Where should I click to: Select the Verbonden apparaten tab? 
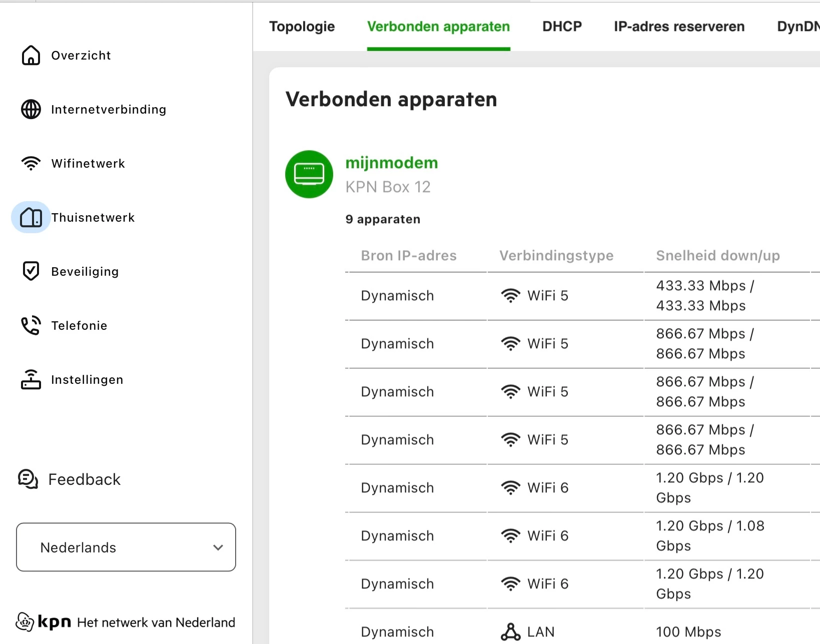pos(438,27)
